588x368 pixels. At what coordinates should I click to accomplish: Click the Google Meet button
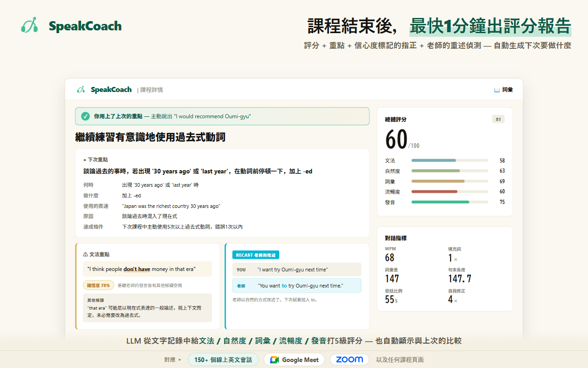click(294, 360)
